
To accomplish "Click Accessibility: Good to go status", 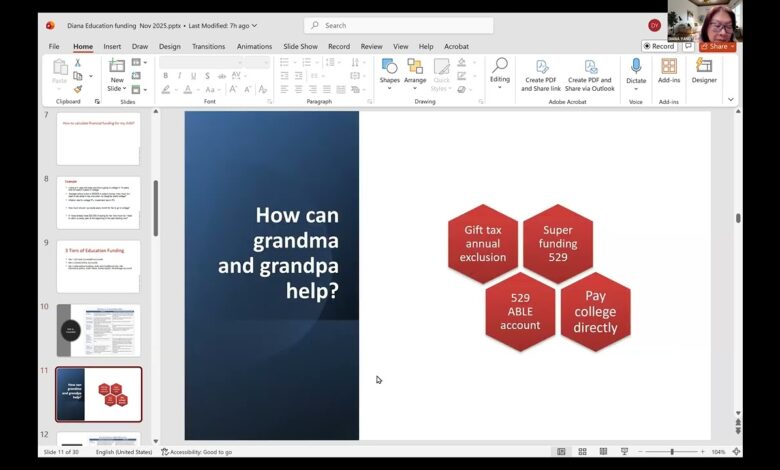I will 196,452.
